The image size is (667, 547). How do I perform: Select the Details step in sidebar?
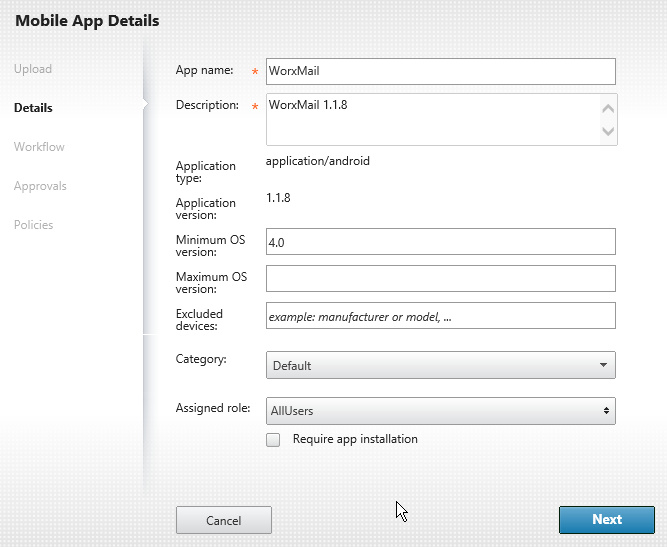click(x=33, y=108)
